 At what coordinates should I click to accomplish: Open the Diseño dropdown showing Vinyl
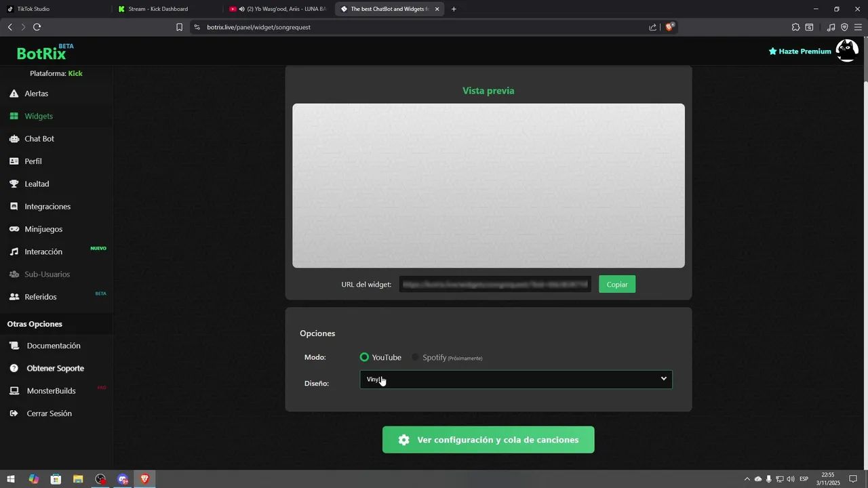click(x=516, y=380)
